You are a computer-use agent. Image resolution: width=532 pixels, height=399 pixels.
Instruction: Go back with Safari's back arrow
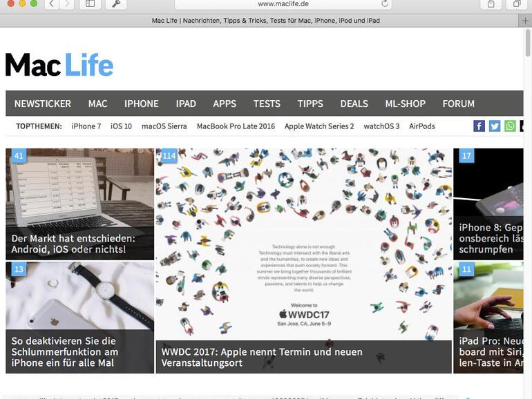click(x=52, y=4)
